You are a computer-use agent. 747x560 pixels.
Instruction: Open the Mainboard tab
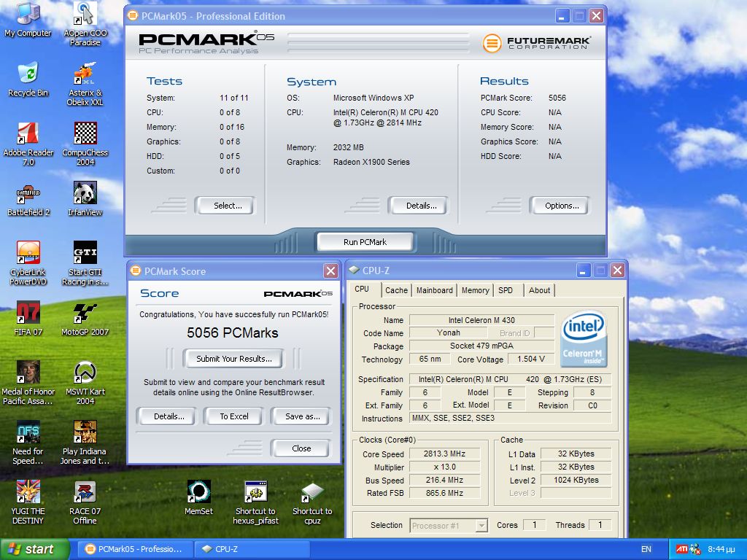click(x=435, y=290)
